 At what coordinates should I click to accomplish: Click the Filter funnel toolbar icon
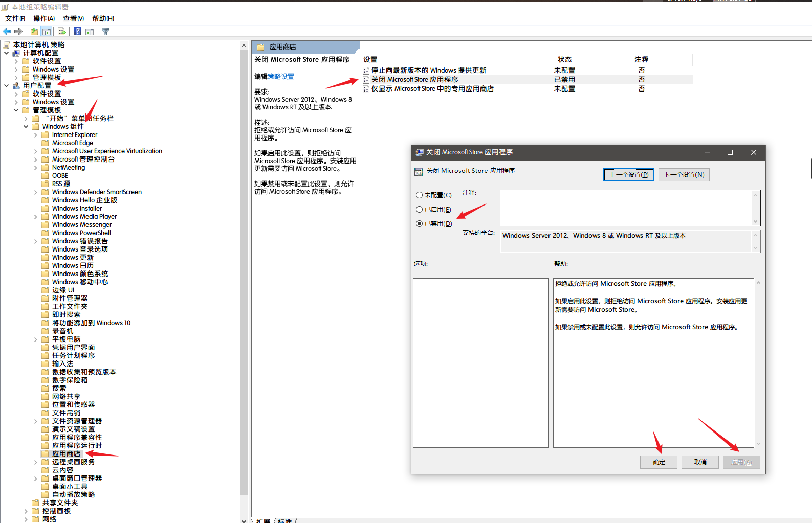(106, 32)
